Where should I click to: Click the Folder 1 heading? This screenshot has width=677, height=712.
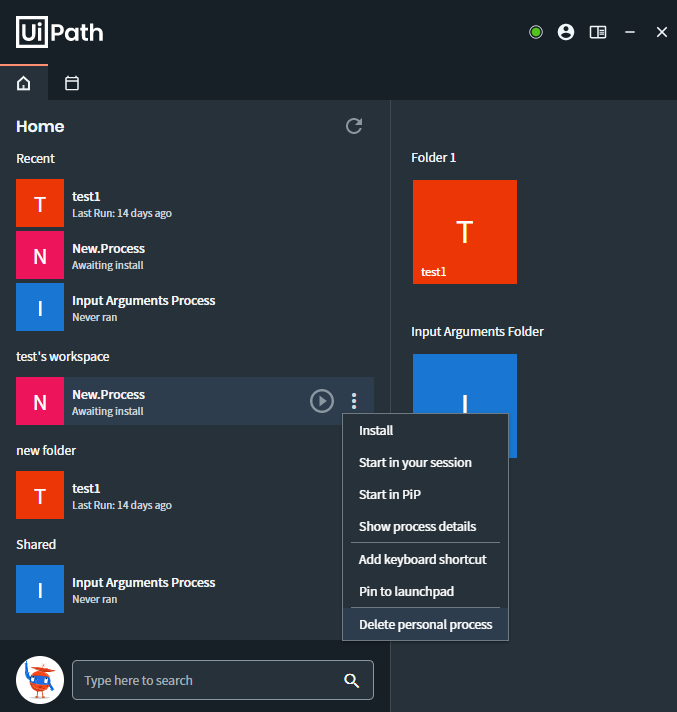coord(433,158)
